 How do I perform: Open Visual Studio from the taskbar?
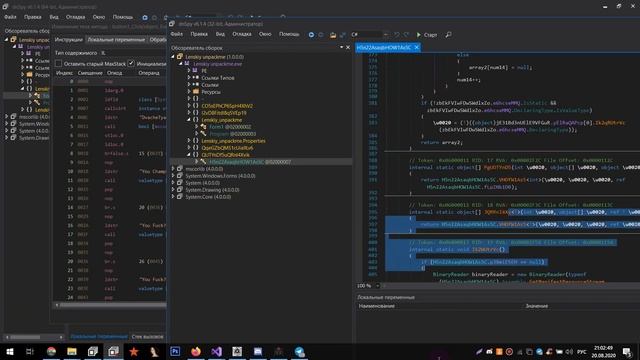pyautogui.click(x=217, y=351)
